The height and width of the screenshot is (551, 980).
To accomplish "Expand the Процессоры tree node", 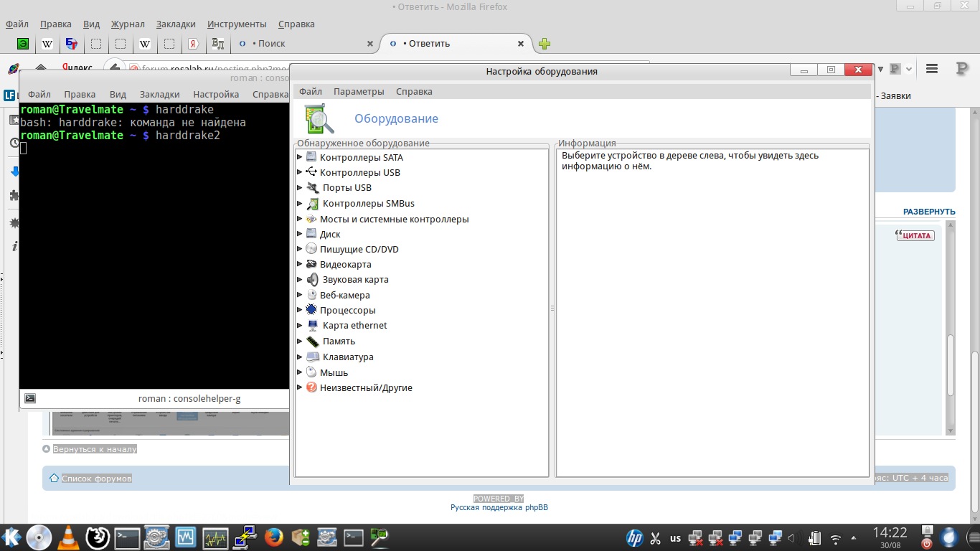I will tap(300, 311).
